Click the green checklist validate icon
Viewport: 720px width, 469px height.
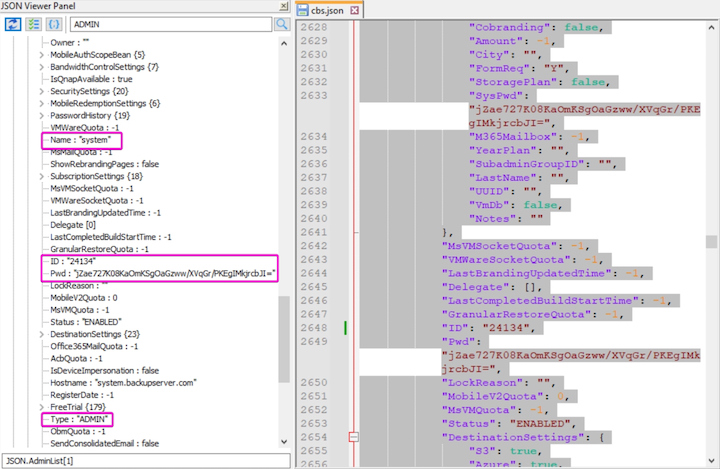coord(33,24)
